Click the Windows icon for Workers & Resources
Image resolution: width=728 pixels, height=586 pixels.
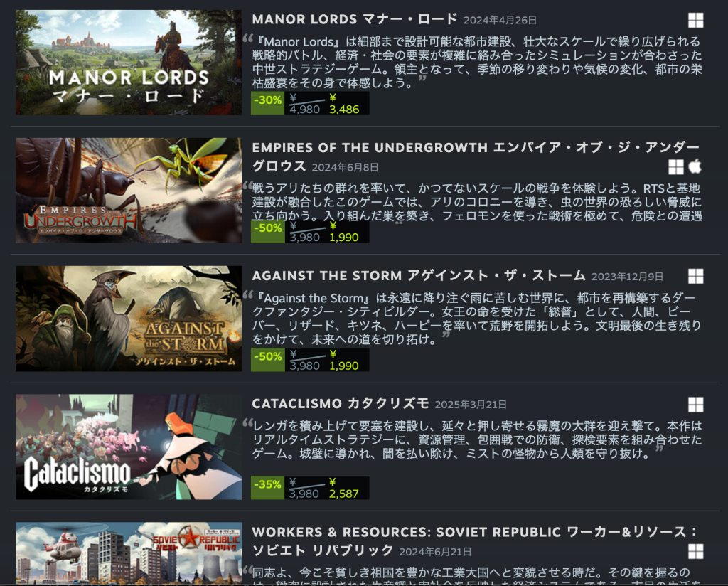point(695,551)
